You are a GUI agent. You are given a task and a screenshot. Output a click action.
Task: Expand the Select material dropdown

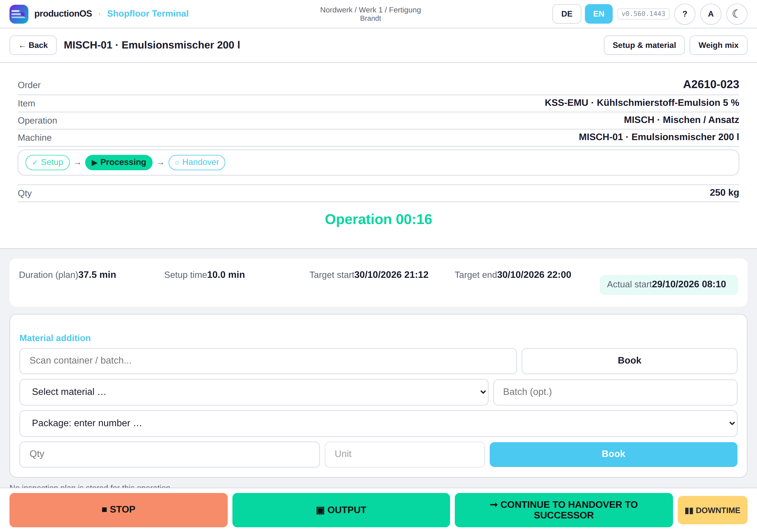pos(253,392)
